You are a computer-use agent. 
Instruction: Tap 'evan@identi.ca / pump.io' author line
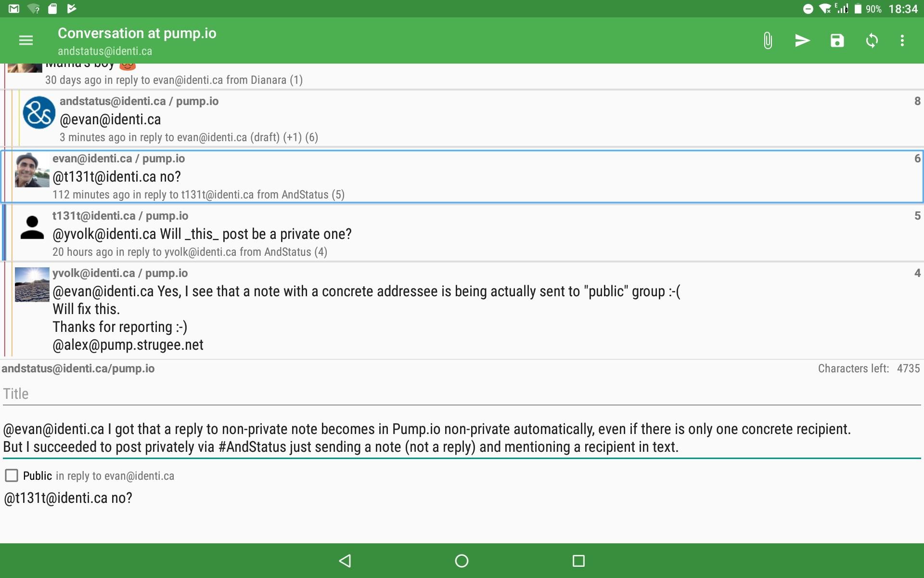click(x=118, y=158)
